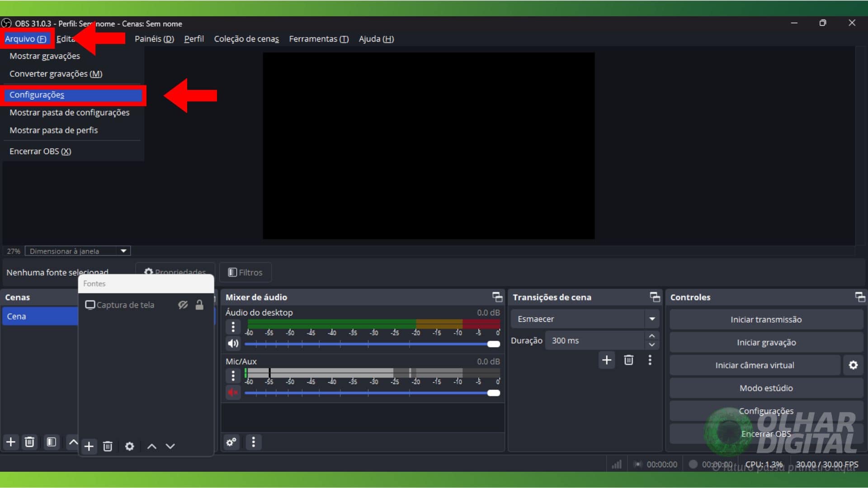Unmute the Mic/Aux audio channel
The height and width of the screenshot is (488, 868).
click(x=233, y=392)
